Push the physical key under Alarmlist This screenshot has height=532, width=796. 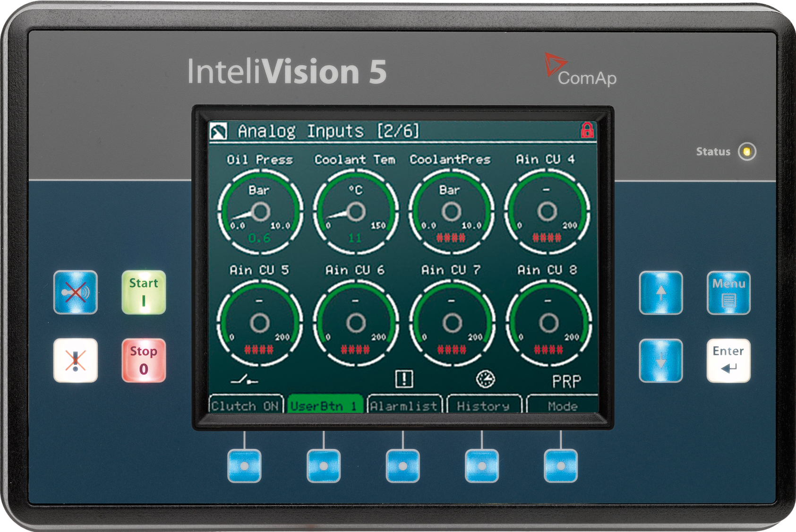pyautogui.click(x=402, y=466)
